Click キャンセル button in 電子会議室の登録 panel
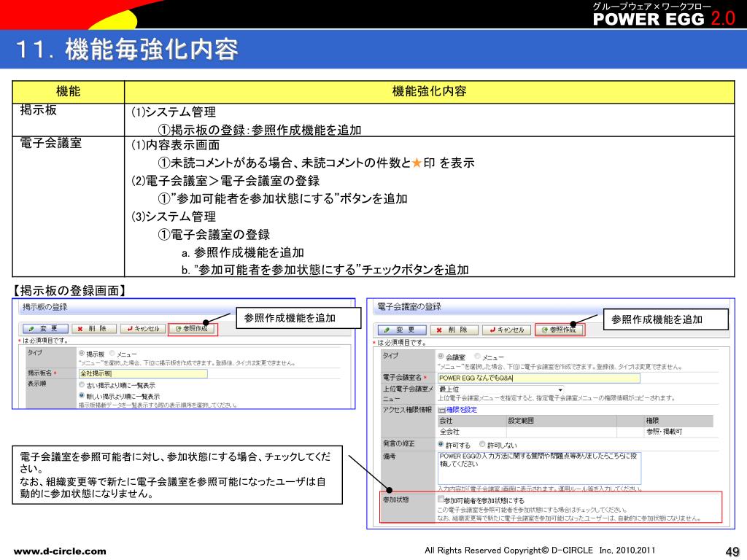Viewport: 747px width, 560px height. (x=506, y=330)
